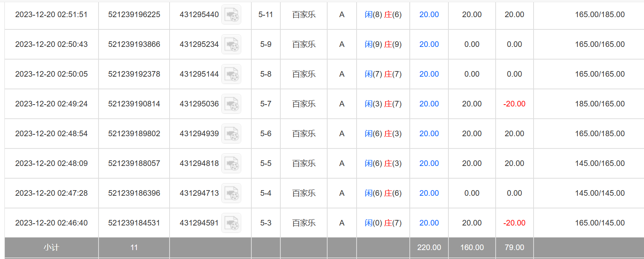Screen dimensions: 644x259
Task: Click result 闲(0) 庄(7) in 5-3 row
Action: coord(383,223)
